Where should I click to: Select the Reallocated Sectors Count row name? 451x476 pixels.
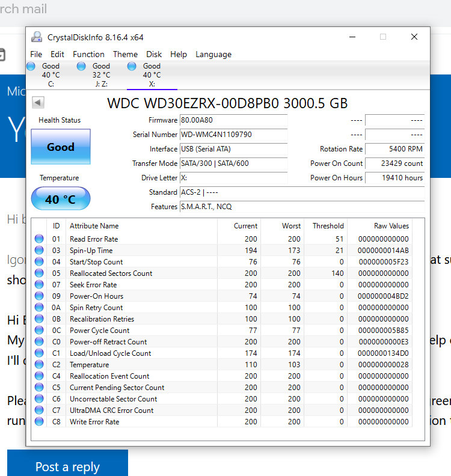tap(111, 273)
